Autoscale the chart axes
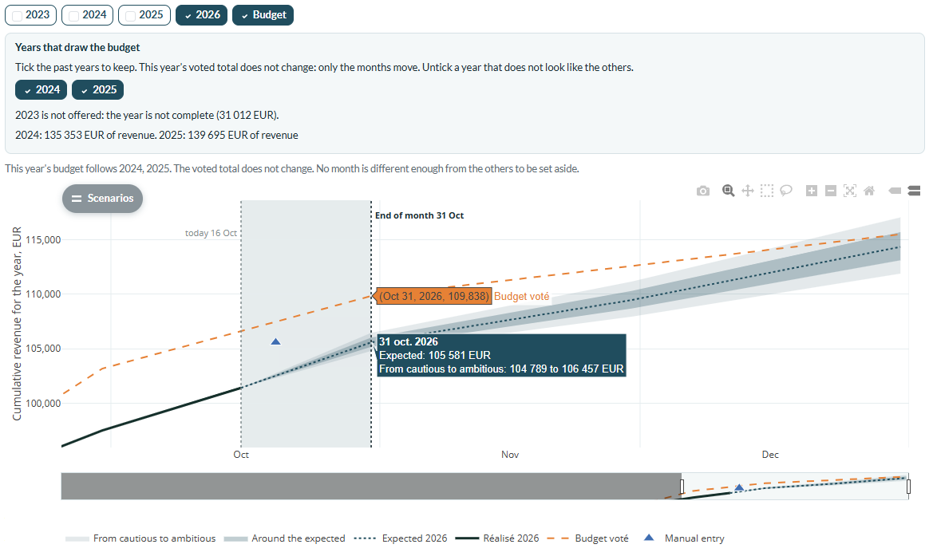 pyautogui.click(x=850, y=191)
